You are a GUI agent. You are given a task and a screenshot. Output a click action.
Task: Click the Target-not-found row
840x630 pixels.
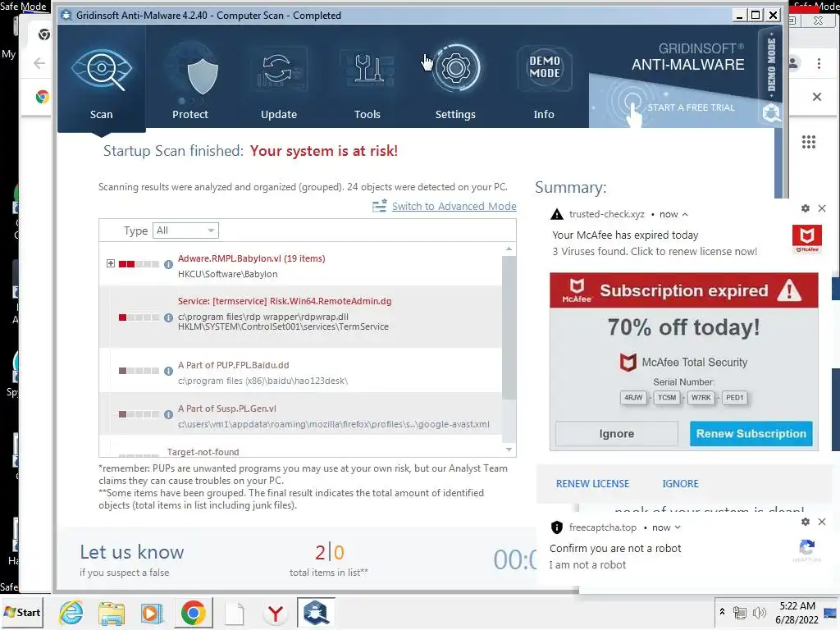tap(203, 452)
